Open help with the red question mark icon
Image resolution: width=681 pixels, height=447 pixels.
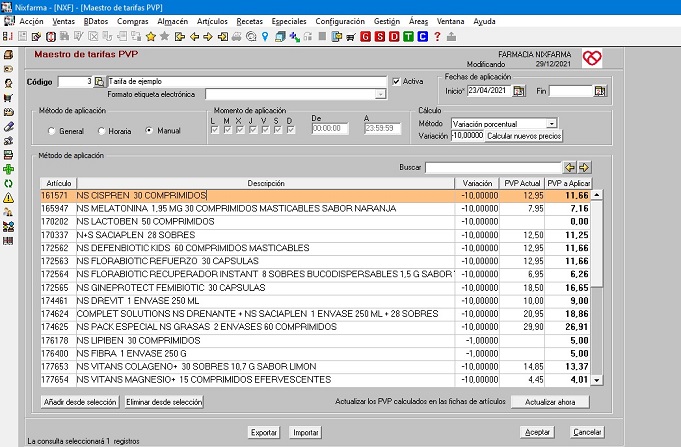437,37
